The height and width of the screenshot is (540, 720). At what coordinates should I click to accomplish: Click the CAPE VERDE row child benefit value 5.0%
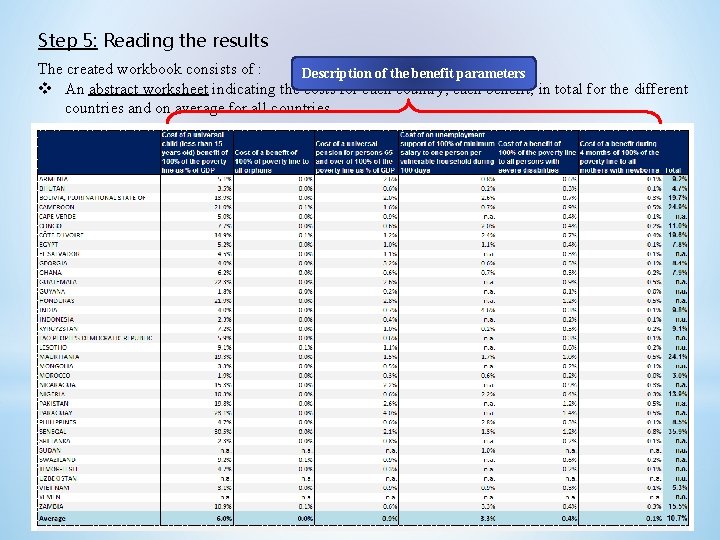[x=225, y=216]
